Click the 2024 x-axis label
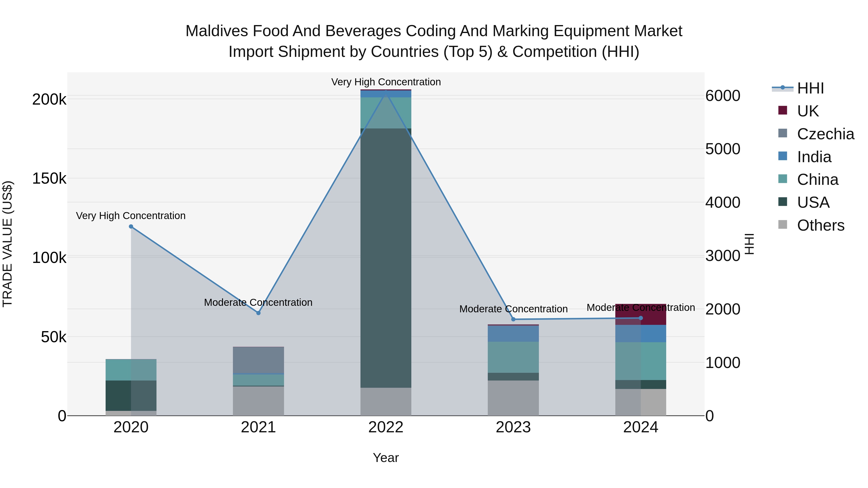Image resolution: width=868 pixels, height=488 pixels. (x=641, y=427)
